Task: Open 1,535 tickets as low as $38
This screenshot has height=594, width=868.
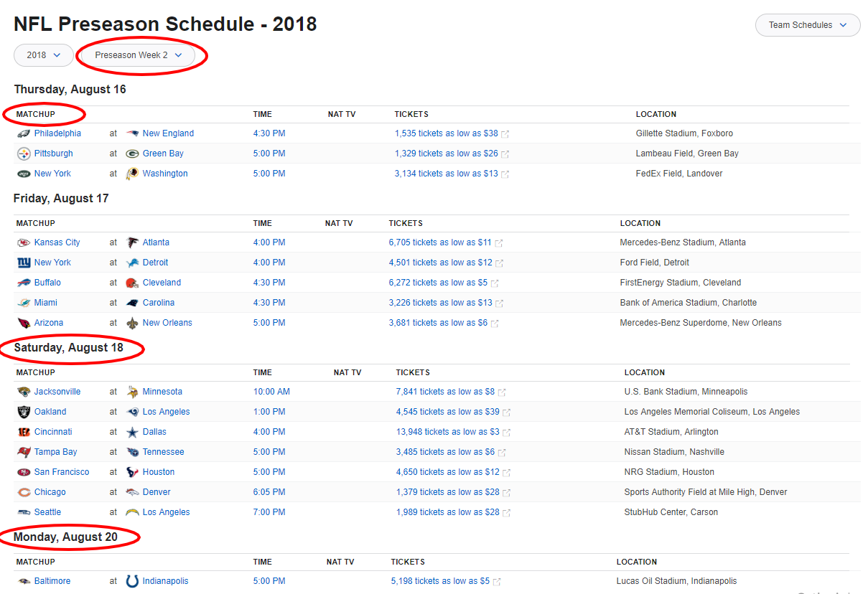Action: click(447, 133)
